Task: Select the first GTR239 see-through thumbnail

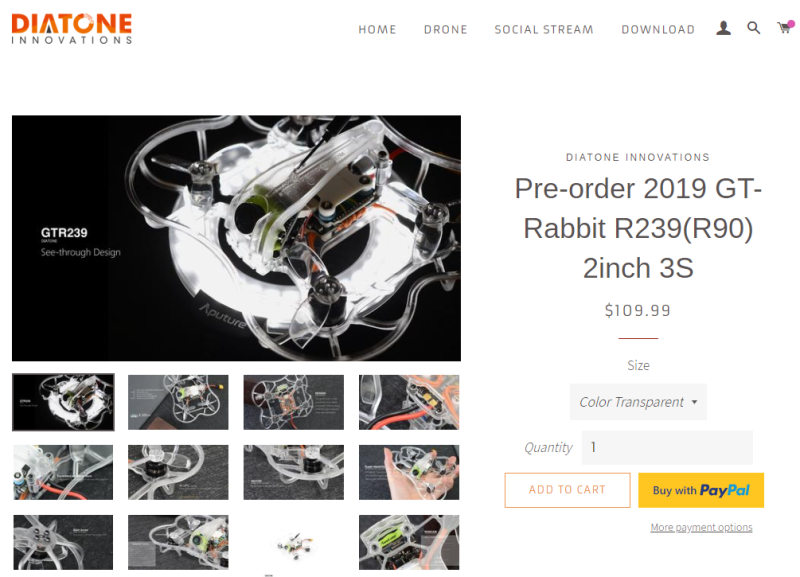Action: click(x=63, y=402)
